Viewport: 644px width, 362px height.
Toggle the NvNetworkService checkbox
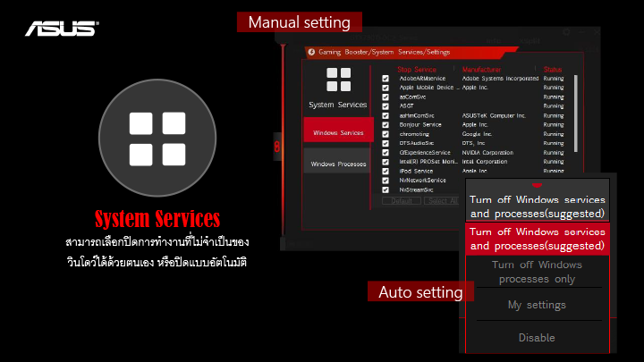(386, 181)
